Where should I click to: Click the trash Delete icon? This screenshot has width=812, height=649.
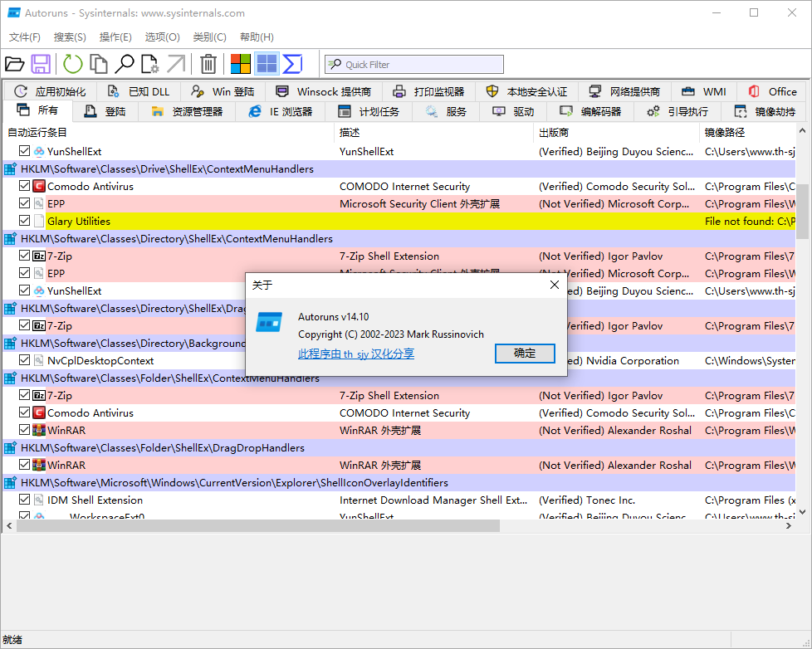click(208, 64)
